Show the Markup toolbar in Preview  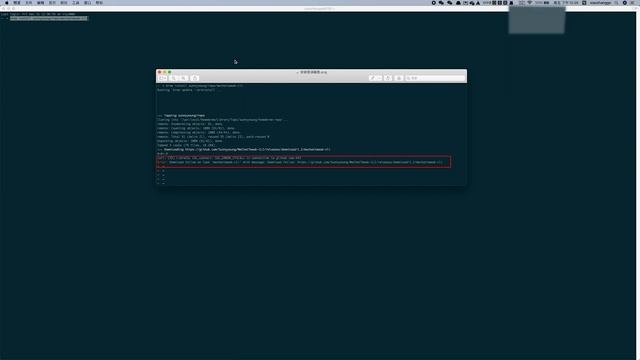coord(399,78)
